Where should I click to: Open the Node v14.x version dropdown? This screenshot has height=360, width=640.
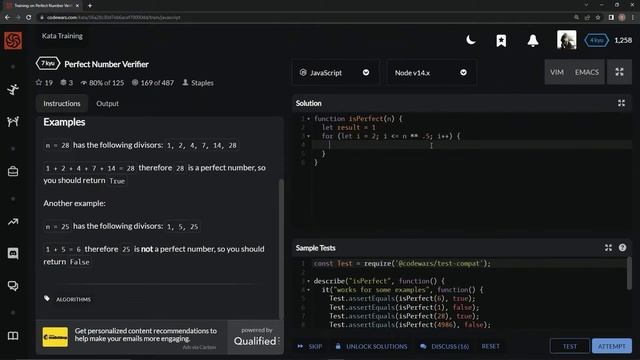click(431, 73)
